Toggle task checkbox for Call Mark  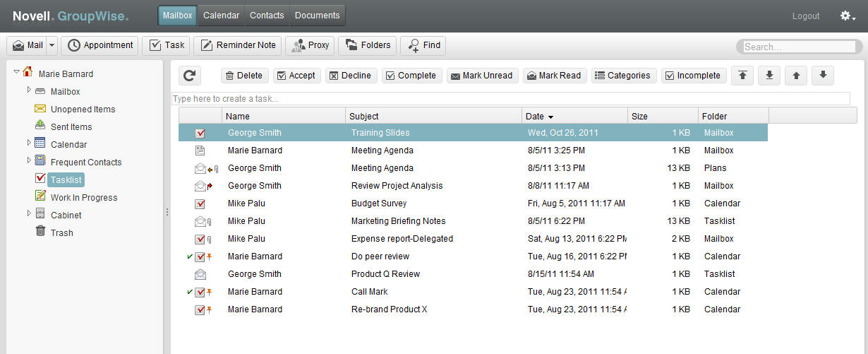click(200, 292)
